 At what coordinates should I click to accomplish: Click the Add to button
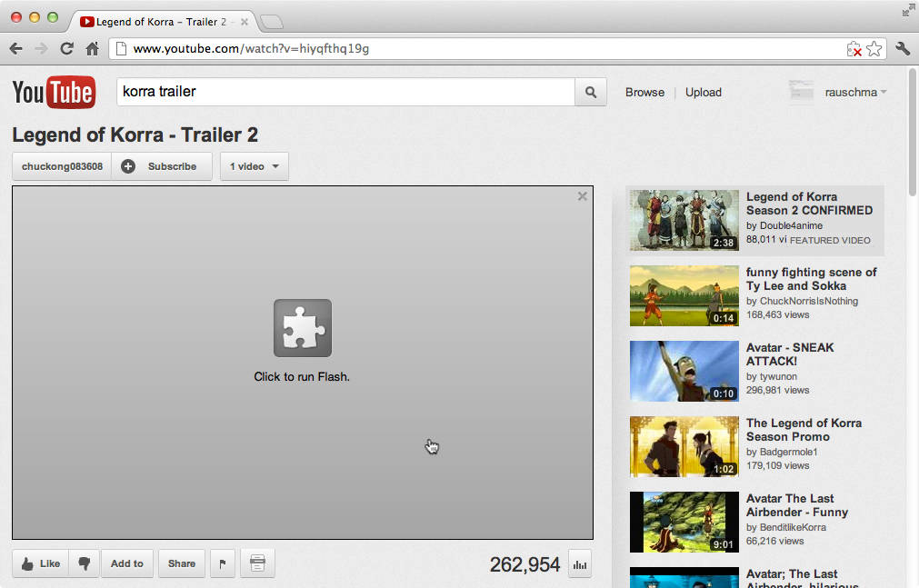click(x=127, y=563)
